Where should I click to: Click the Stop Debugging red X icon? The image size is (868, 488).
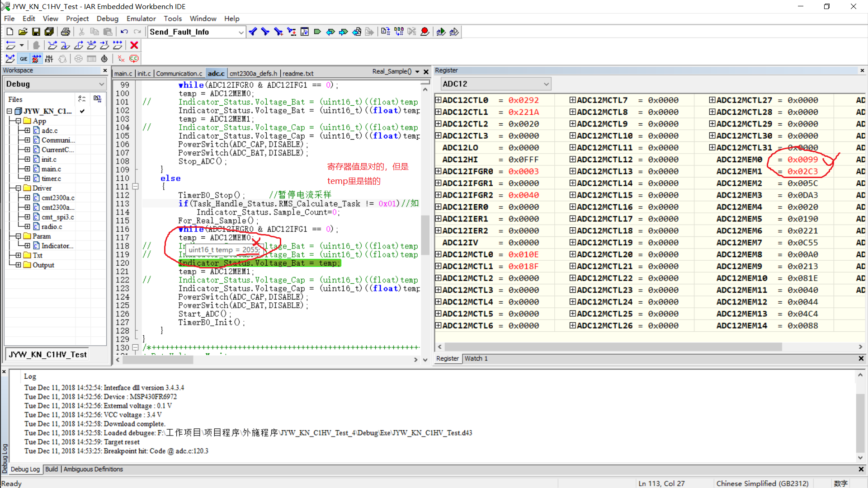click(x=134, y=45)
